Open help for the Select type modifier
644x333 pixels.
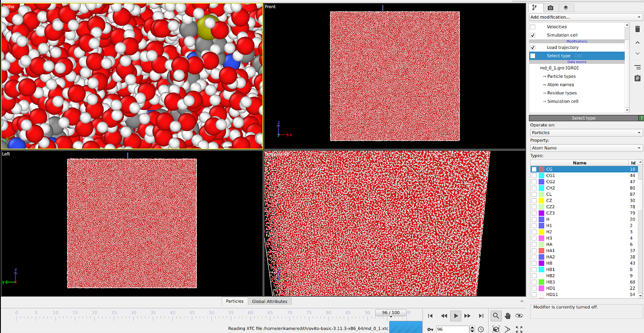point(641,118)
